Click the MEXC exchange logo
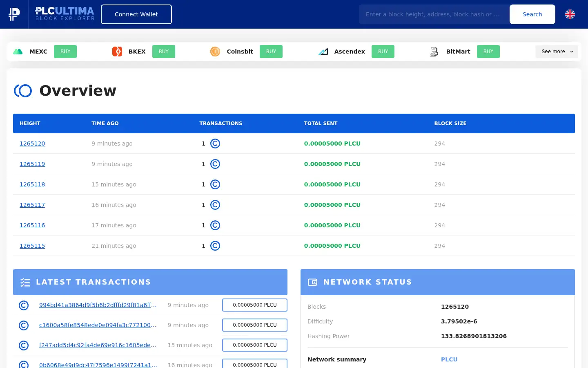588x368 pixels. tap(18, 52)
